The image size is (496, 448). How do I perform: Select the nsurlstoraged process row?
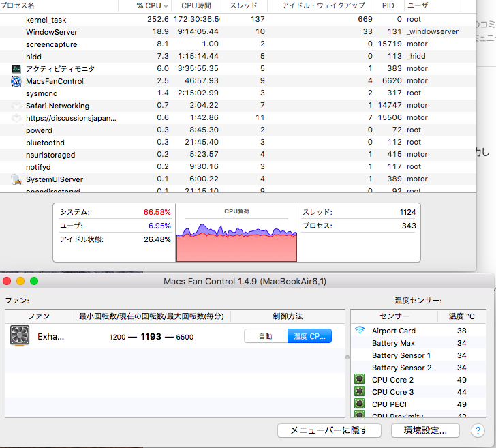238,155
